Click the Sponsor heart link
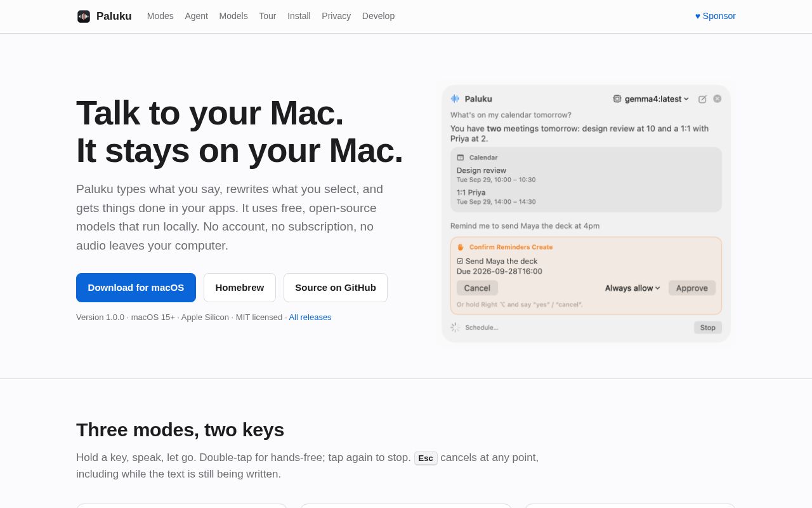This screenshot has width=812, height=508. (716, 16)
